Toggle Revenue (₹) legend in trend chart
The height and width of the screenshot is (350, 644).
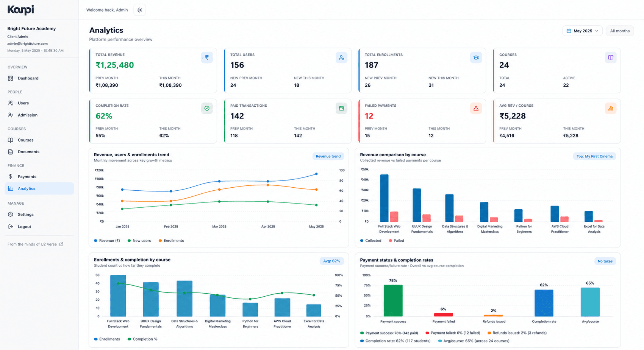click(x=107, y=241)
